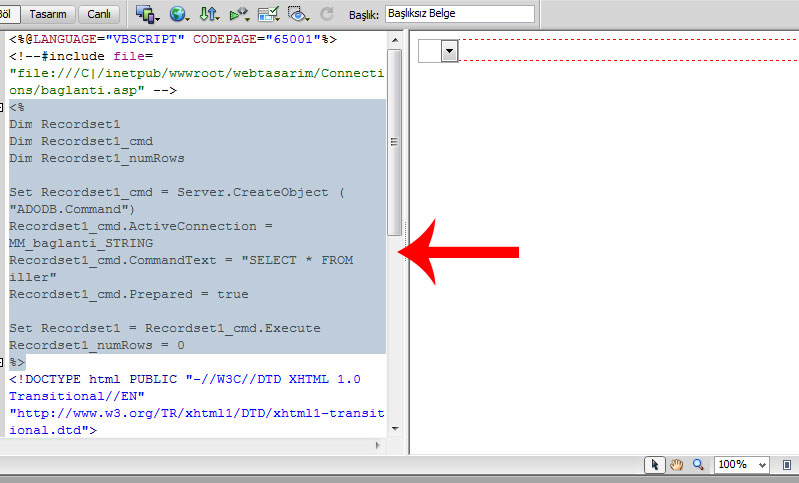The height and width of the screenshot is (483, 799).
Task: Click the w3.org xhtml1-transit URL line
Action: [197, 413]
